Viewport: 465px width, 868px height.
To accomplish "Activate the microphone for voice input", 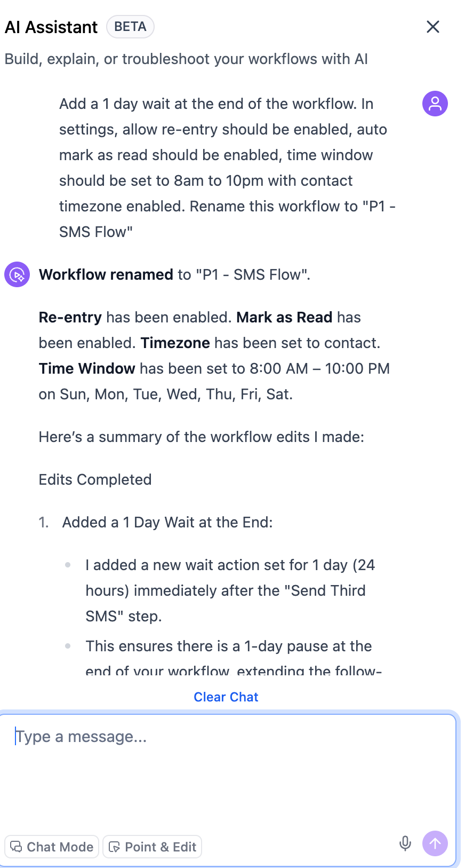I will click(x=405, y=843).
